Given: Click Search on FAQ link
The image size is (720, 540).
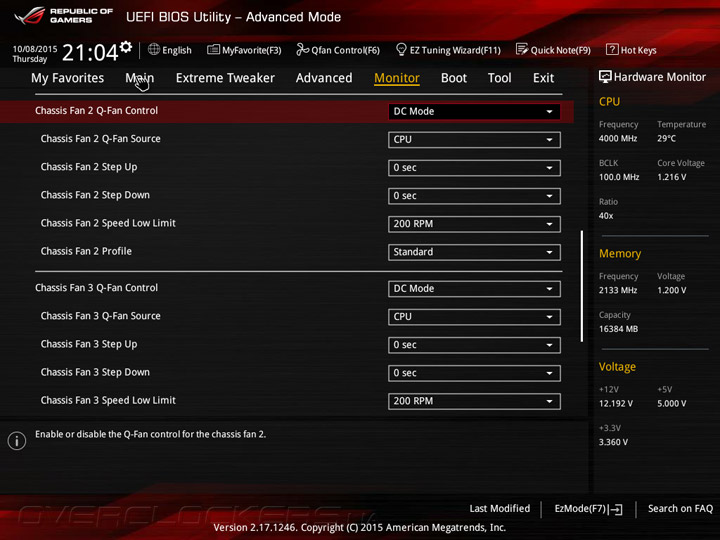Looking at the screenshot, I should (680, 508).
